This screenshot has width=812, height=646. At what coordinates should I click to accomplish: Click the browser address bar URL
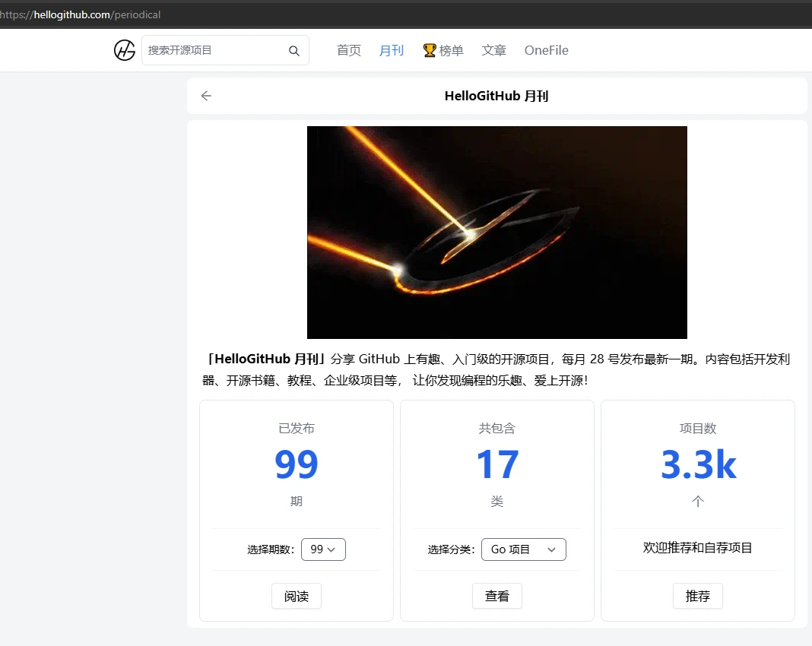tap(81, 14)
